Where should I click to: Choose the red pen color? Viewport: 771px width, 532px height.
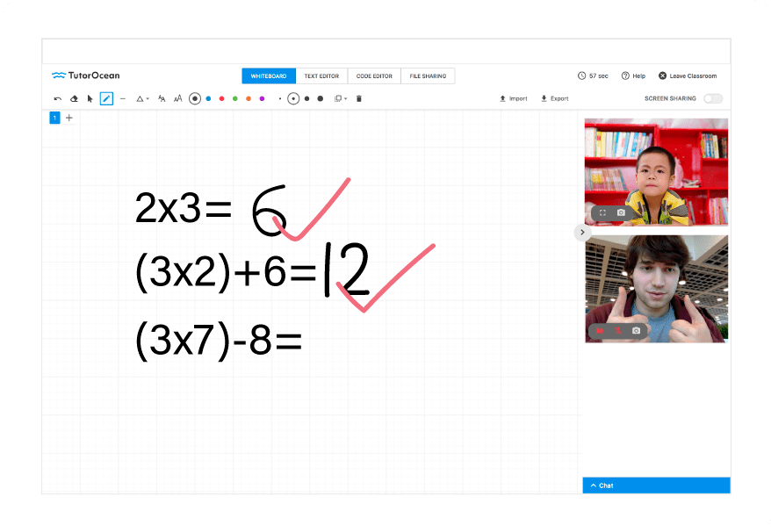click(x=222, y=99)
